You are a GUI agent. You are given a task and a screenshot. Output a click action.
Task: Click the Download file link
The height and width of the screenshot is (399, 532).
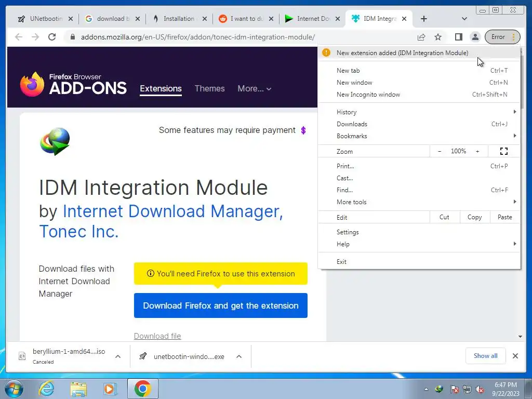click(157, 336)
